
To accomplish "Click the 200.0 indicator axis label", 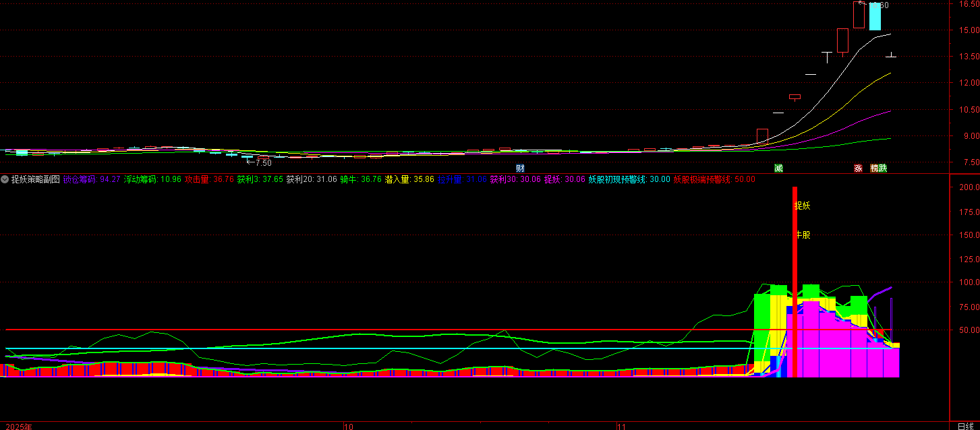I will (969, 187).
